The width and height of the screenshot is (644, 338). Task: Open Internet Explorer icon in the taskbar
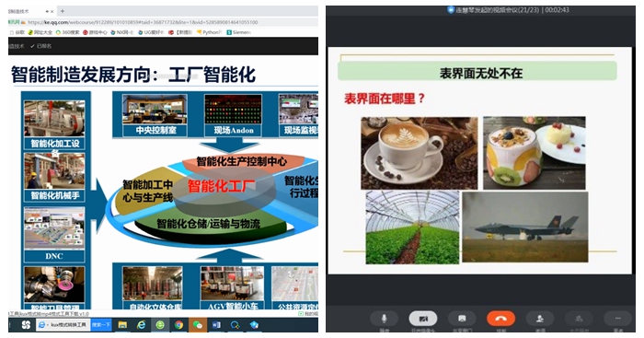pos(142,325)
